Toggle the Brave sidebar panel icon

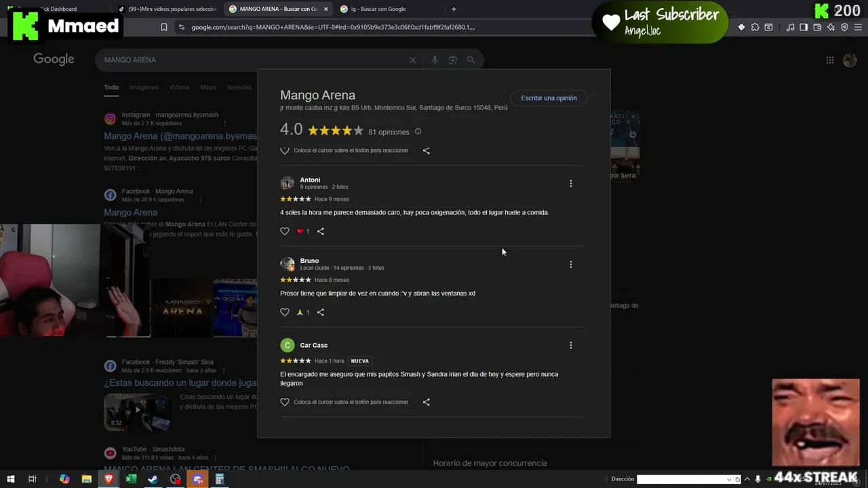tap(804, 27)
